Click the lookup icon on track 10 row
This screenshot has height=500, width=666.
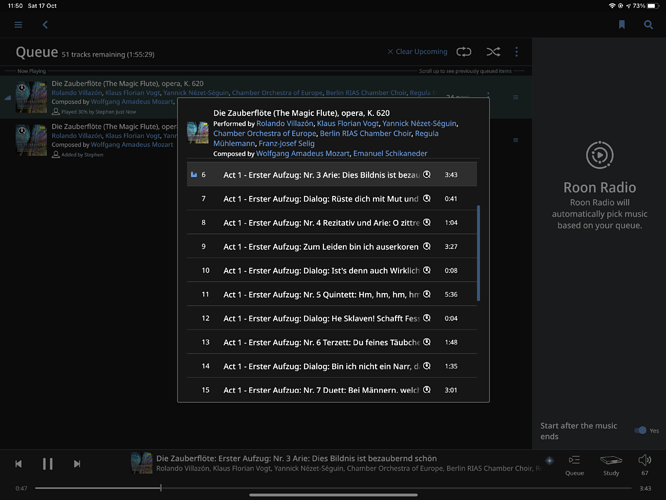pos(427,270)
